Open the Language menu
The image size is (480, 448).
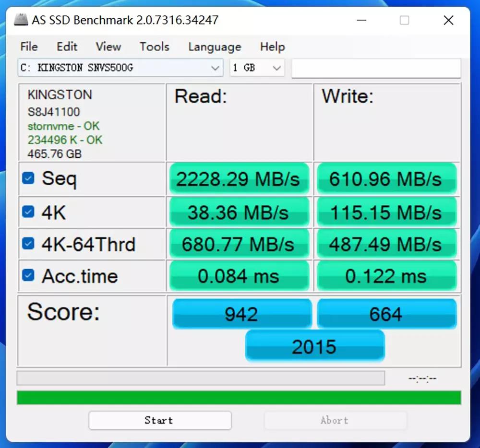click(x=215, y=47)
